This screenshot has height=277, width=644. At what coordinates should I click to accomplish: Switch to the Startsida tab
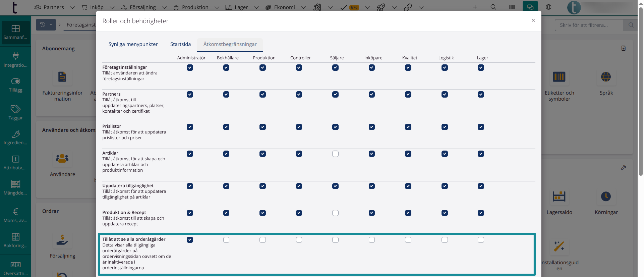point(180,44)
